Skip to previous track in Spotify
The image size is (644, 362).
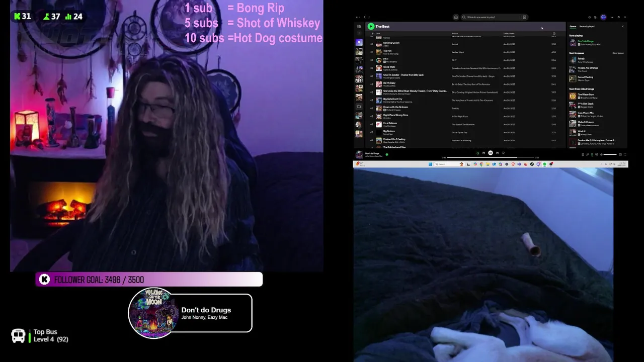(484, 153)
